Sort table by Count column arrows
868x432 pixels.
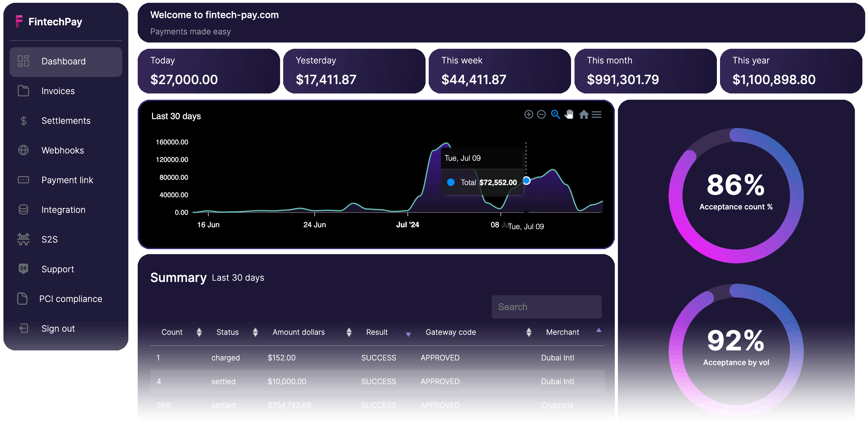tap(199, 332)
